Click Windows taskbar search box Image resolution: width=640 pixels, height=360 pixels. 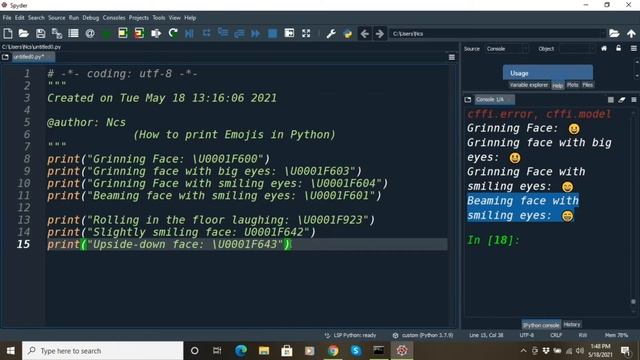(x=103, y=351)
